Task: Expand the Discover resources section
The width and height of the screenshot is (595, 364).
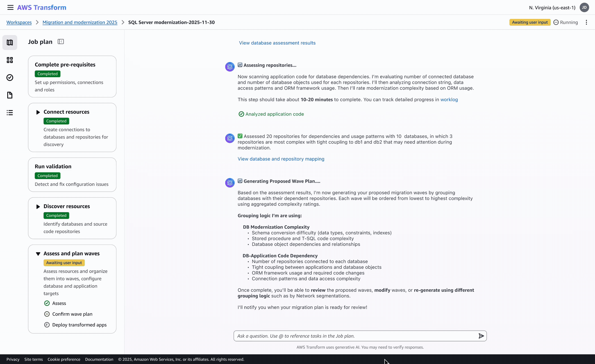Action: (38, 207)
